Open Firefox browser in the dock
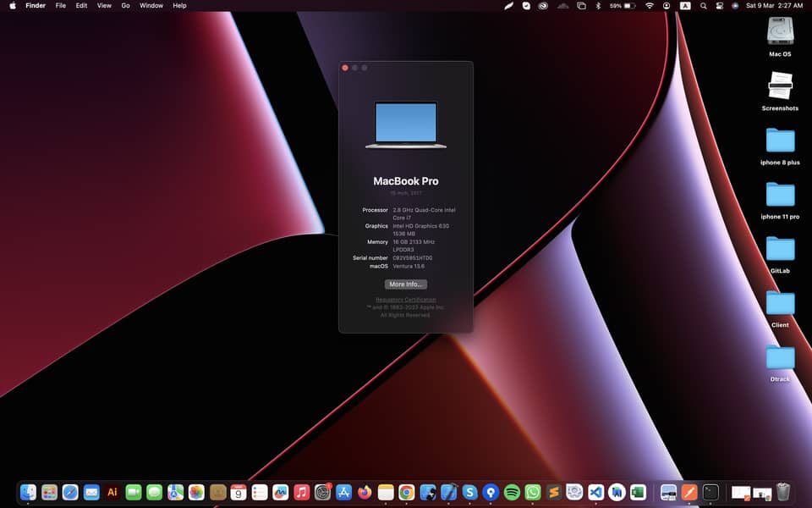 tap(365, 492)
